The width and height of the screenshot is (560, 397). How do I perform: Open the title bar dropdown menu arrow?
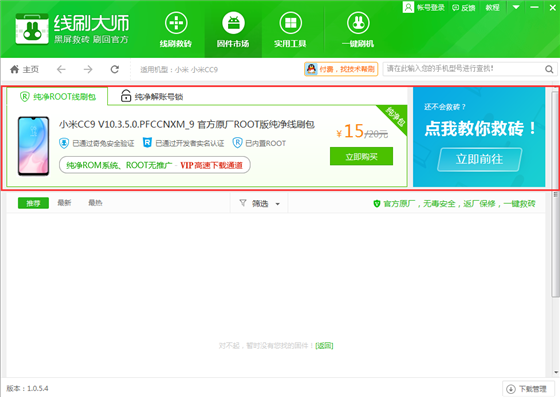coord(516,7)
